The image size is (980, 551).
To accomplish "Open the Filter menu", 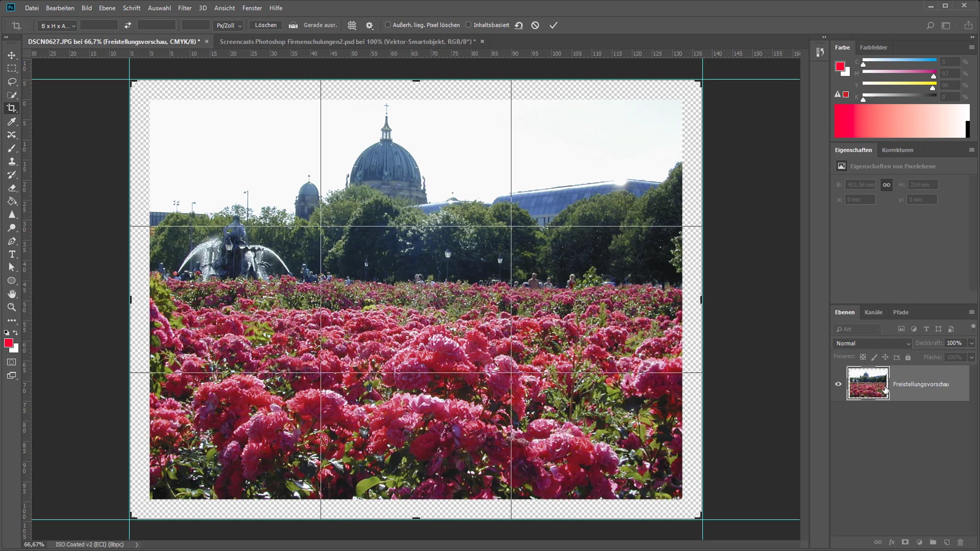I will (x=185, y=8).
